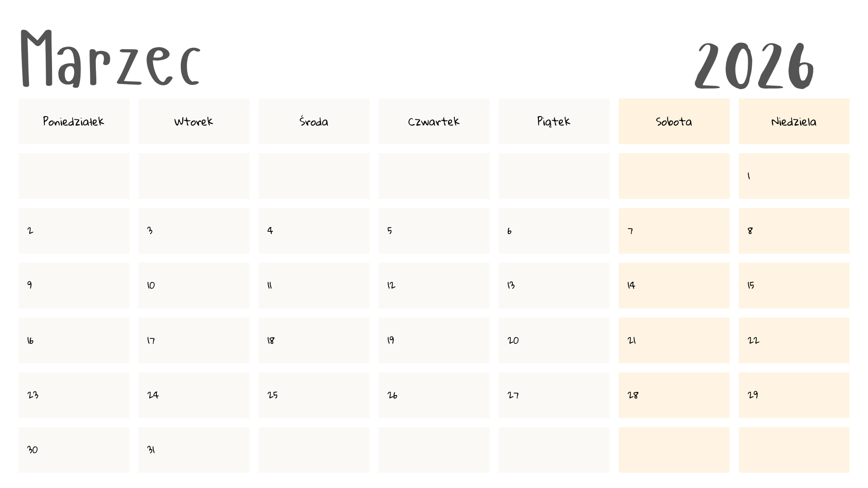Click the Niedziela weekend header

(x=794, y=122)
